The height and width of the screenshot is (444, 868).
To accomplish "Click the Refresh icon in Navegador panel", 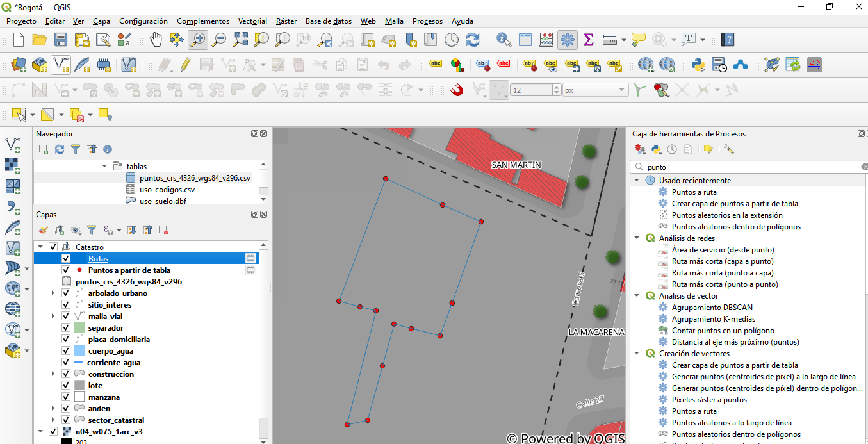I will 60,149.
